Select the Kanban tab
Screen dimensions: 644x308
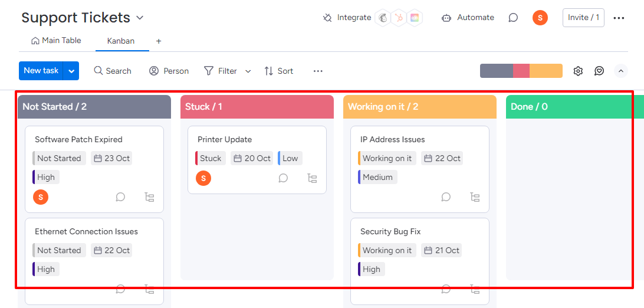click(x=121, y=41)
